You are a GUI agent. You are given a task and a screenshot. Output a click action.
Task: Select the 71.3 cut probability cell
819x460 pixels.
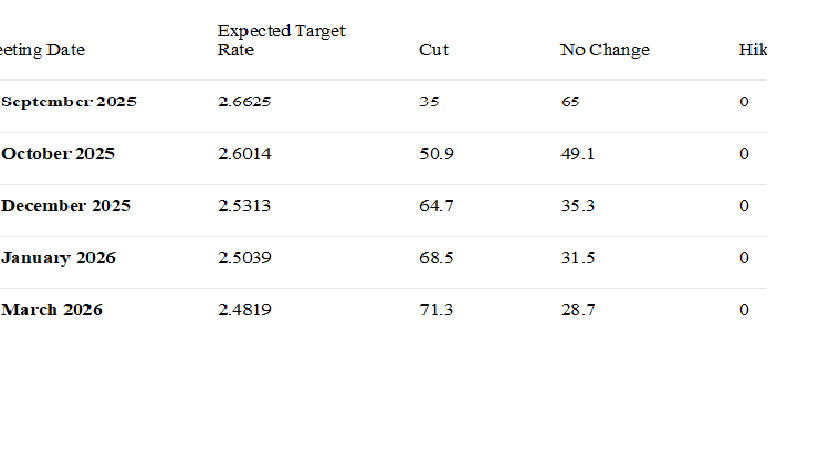point(436,310)
